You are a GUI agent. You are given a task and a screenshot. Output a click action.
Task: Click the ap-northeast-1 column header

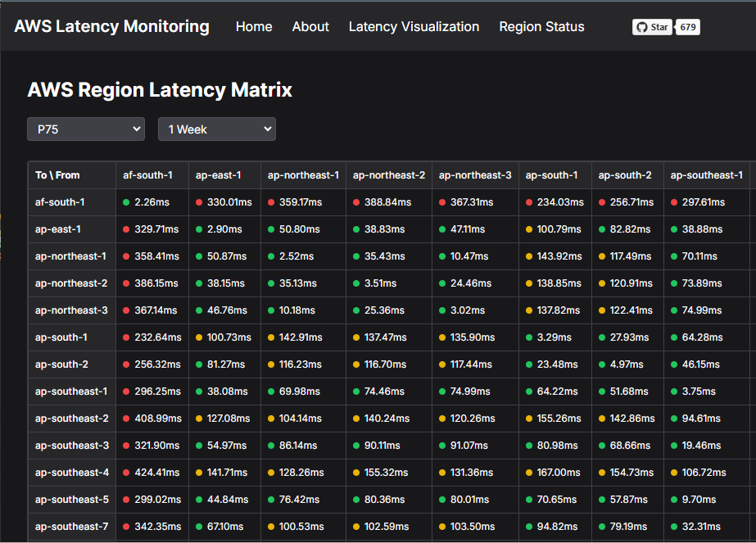[x=303, y=175]
